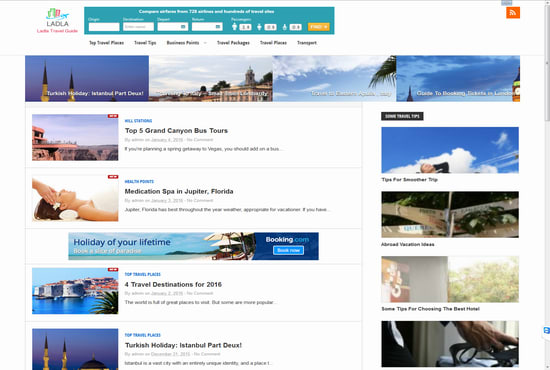The height and width of the screenshot is (370, 550).
Task: Open the RSS feed icon
Action: pos(513,13)
